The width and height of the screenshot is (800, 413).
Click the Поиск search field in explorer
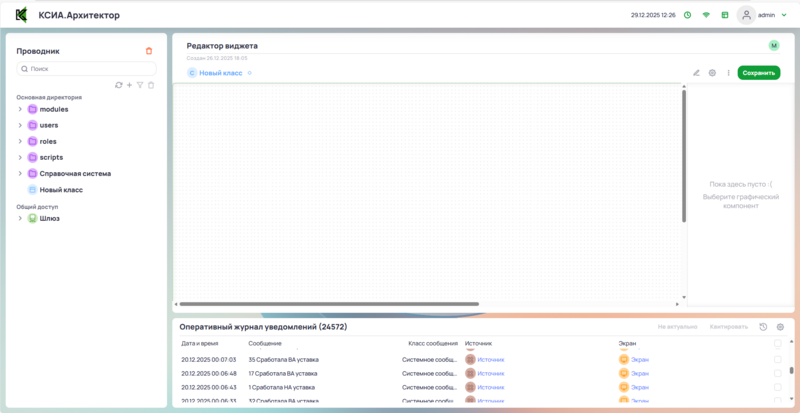87,69
